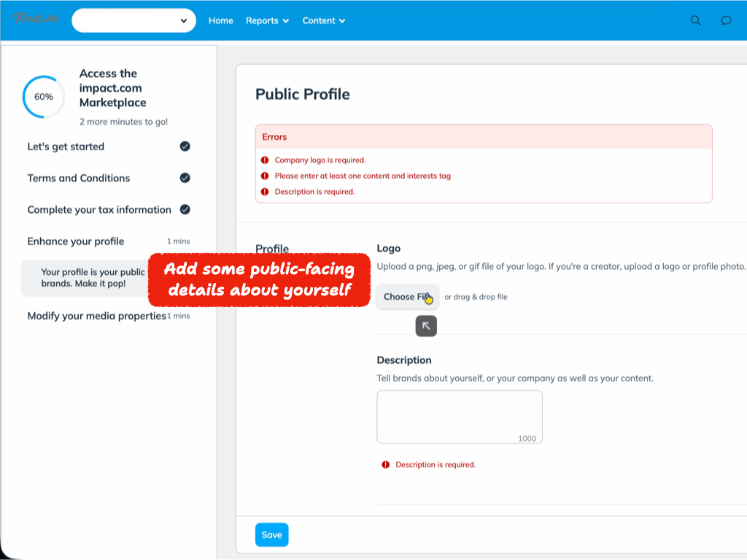The width and height of the screenshot is (747, 560).
Task: Click the Save button
Action: 271,534
